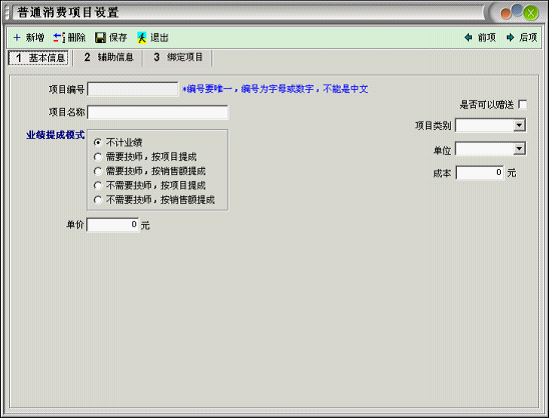The image size is (549, 418).
Task: Open the 项目类别 dropdown
Action: click(x=519, y=125)
